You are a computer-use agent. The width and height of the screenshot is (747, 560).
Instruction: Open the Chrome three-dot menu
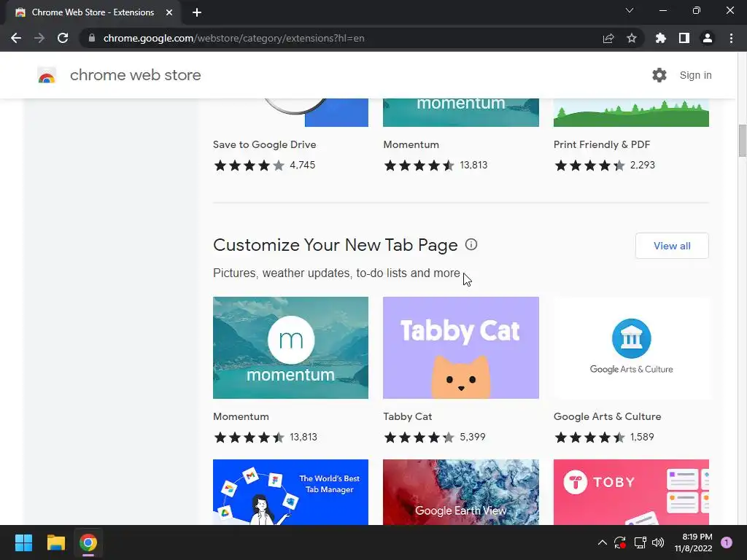(x=731, y=38)
